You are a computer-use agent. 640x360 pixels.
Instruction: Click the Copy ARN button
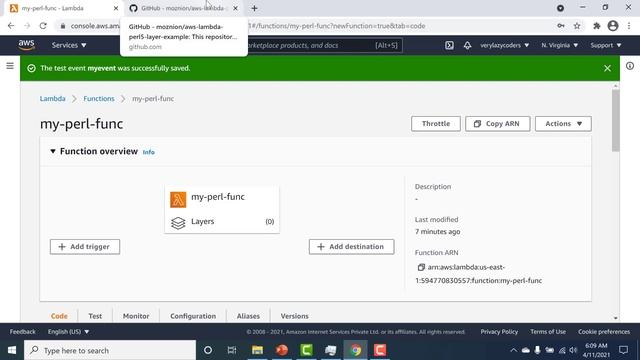[x=498, y=124]
